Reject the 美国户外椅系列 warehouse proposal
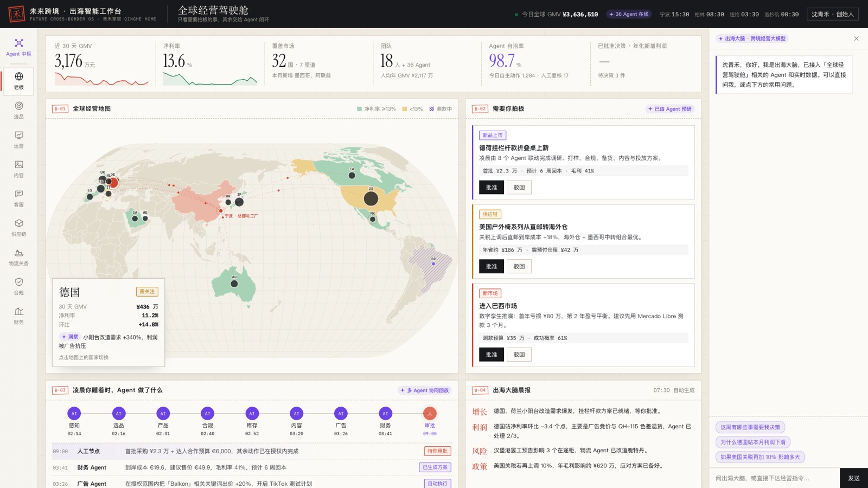 (x=519, y=267)
